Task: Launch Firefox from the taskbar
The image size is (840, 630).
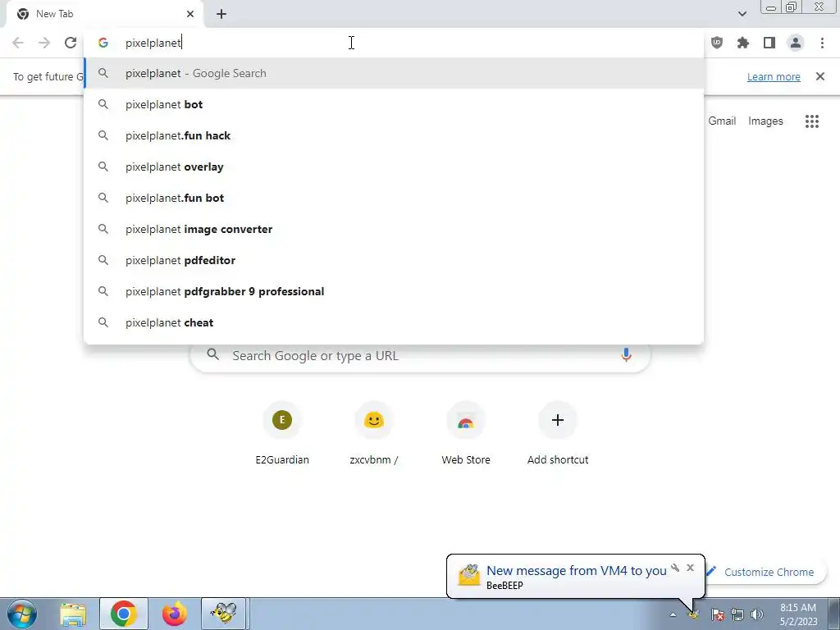Action: [x=175, y=614]
